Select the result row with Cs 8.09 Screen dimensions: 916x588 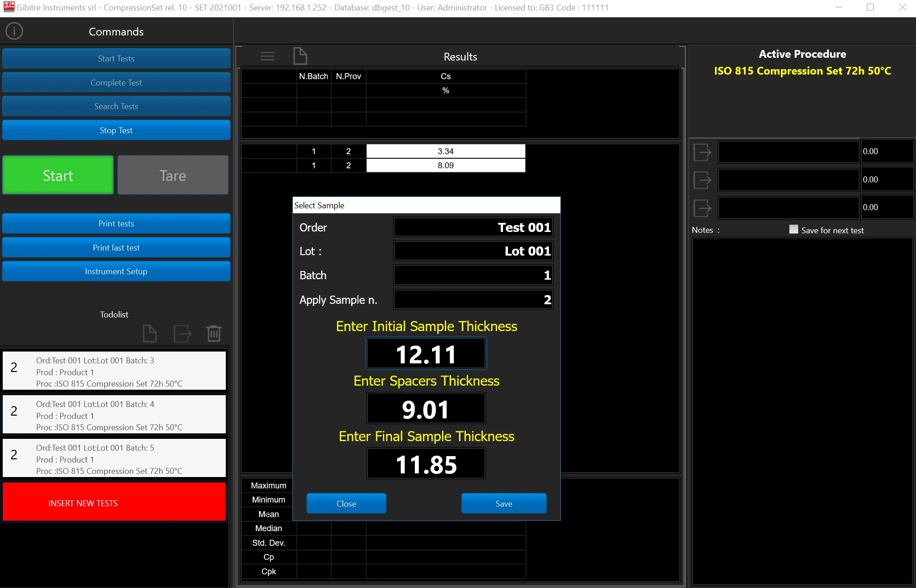445,166
